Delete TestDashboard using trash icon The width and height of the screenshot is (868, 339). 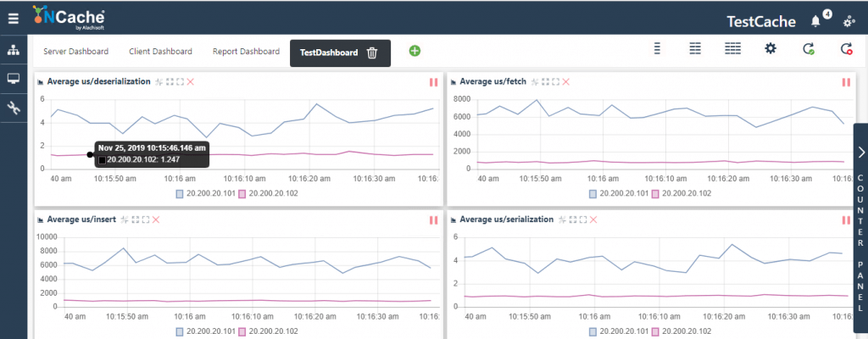point(372,53)
